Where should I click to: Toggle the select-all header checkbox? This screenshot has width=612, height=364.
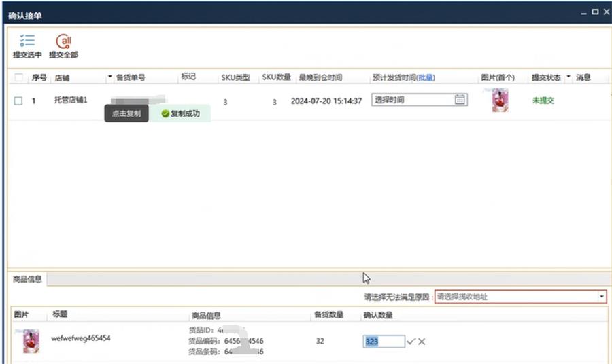coord(18,77)
